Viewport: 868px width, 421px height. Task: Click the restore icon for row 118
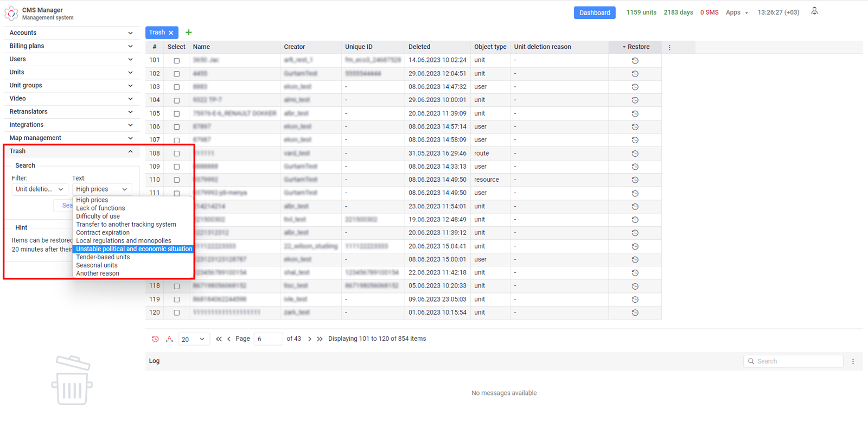tap(635, 286)
